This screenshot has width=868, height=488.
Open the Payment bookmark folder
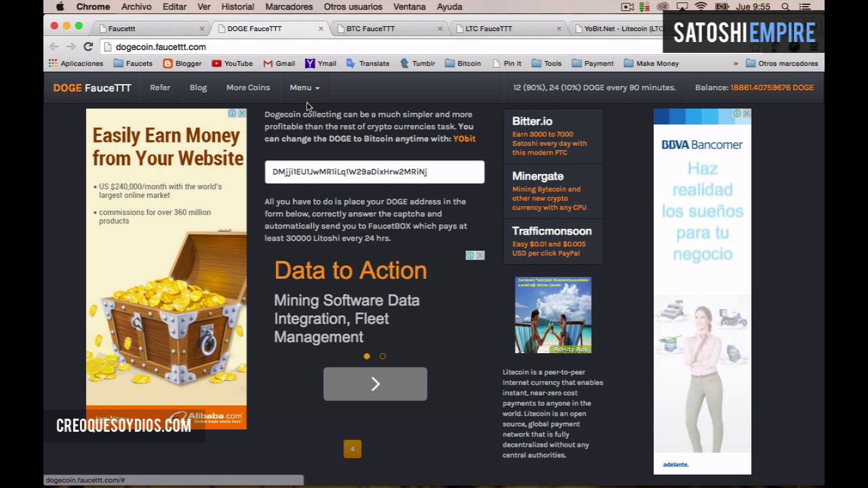[593, 63]
